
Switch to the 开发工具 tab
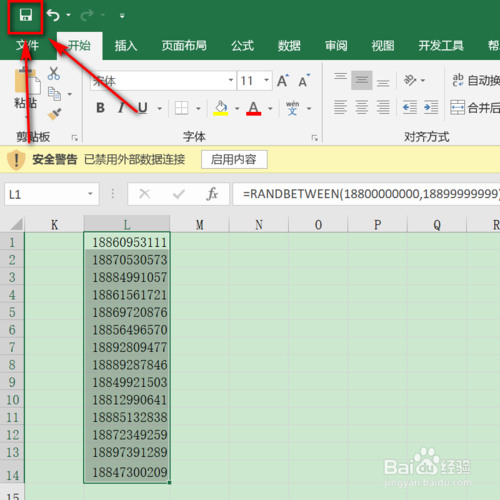tap(441, 46)
